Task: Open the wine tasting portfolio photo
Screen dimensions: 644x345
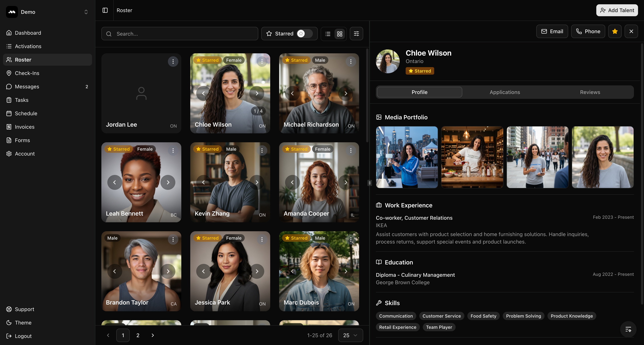Action: [472, 157]
